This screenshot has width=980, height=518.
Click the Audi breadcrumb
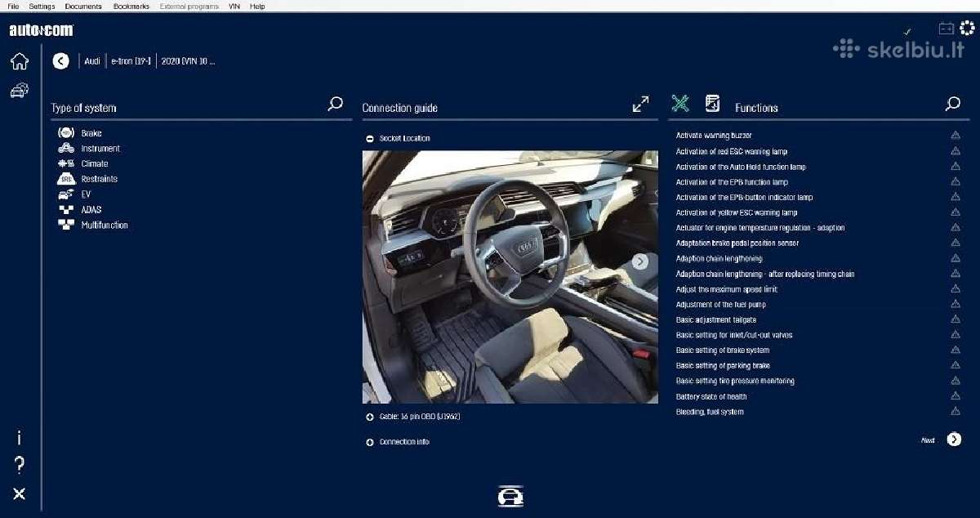point(92,61)
